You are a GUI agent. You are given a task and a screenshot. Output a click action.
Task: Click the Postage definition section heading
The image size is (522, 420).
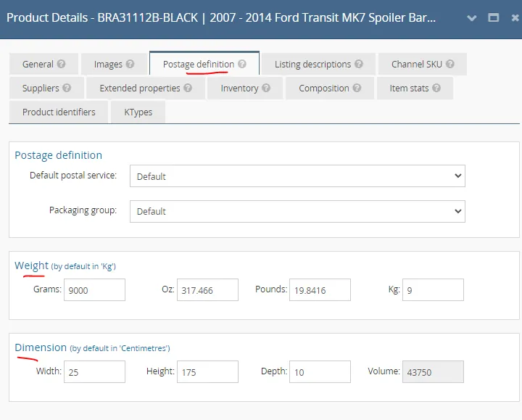click(58, 155)
